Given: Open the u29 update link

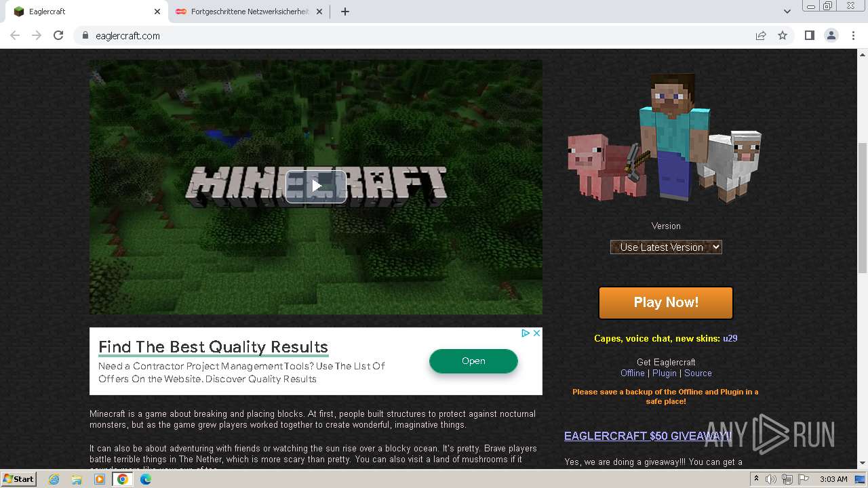Looking at the screenshot, I should (730, 338).
